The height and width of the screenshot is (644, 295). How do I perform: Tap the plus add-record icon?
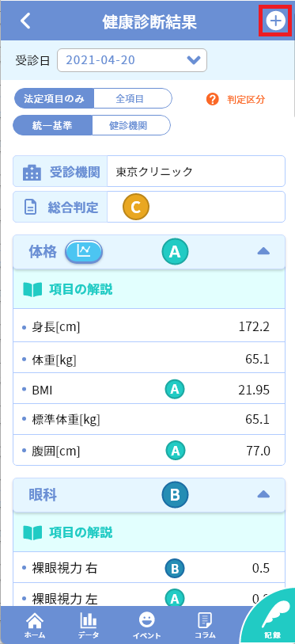pyautogui.click(x=275, y=21)
